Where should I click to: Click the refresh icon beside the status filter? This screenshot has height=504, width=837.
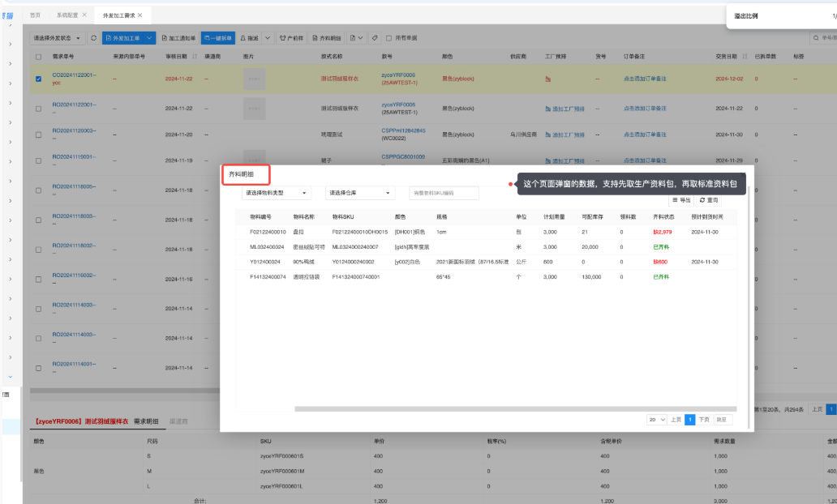point(93,38)
